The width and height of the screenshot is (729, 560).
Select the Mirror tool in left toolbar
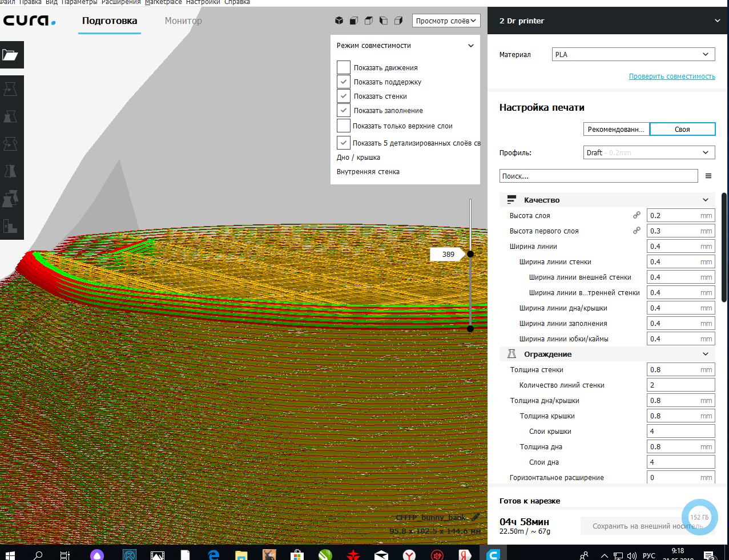pos(10,171)
